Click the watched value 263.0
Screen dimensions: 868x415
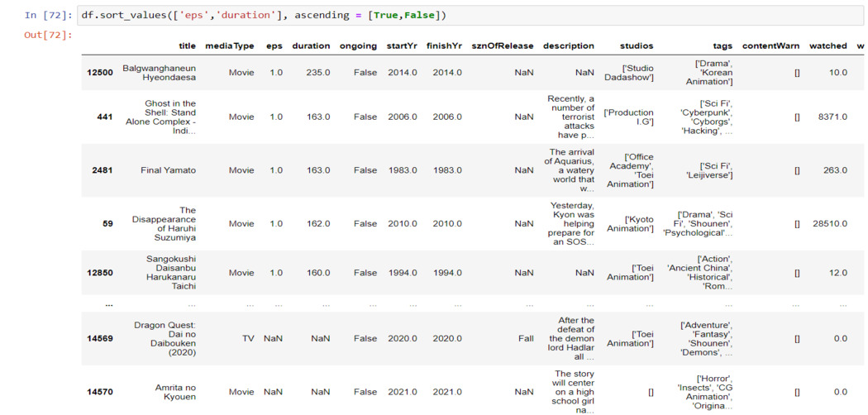pos(835,169)
